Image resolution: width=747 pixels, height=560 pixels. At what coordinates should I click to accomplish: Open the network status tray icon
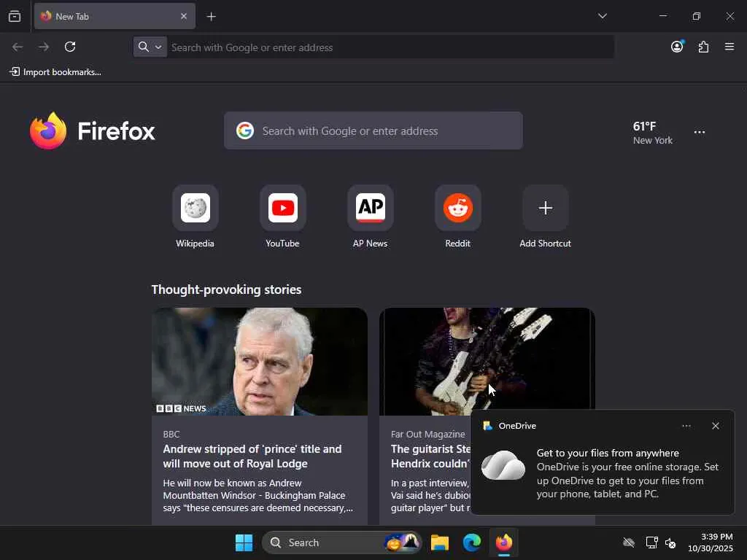tap(651, 542)
